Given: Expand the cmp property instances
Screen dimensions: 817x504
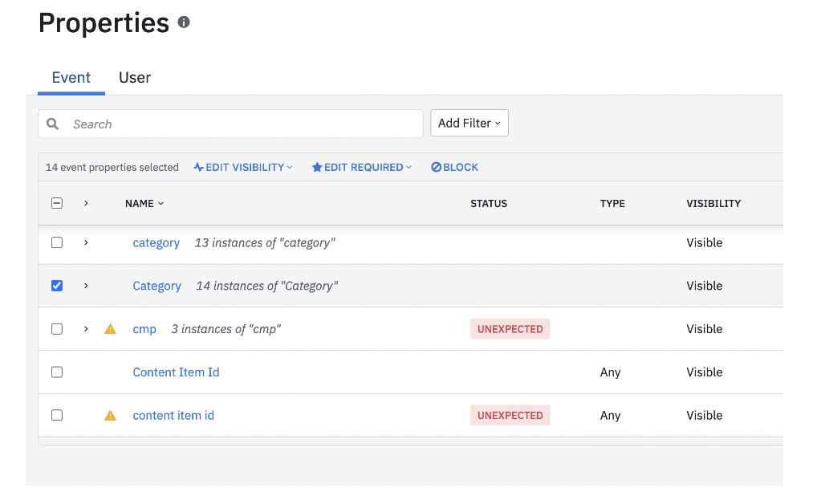Looking at the screenshot, I should click(86, 329).
